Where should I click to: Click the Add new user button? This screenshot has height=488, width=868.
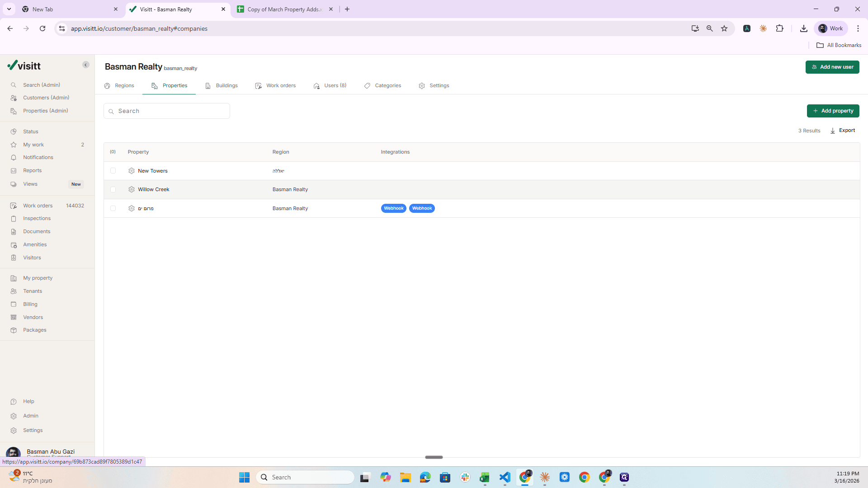(832, 67)
